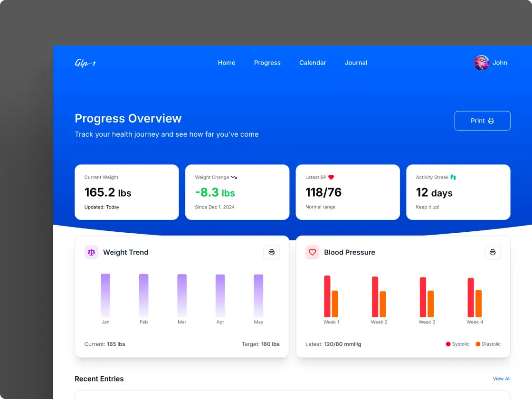Select the Week 3 systolic red bar
This screenshot has width=532, height=399.
click(x=423, y=297)
